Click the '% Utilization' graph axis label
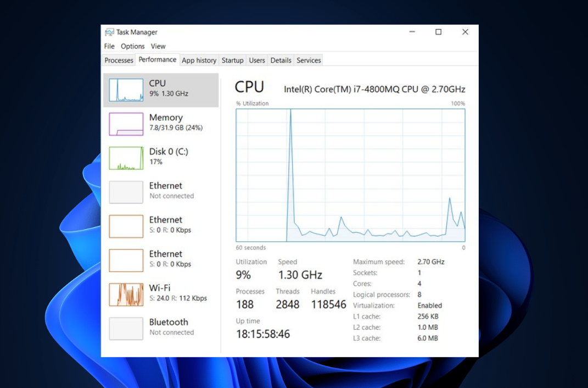 [x=252, y=103]
